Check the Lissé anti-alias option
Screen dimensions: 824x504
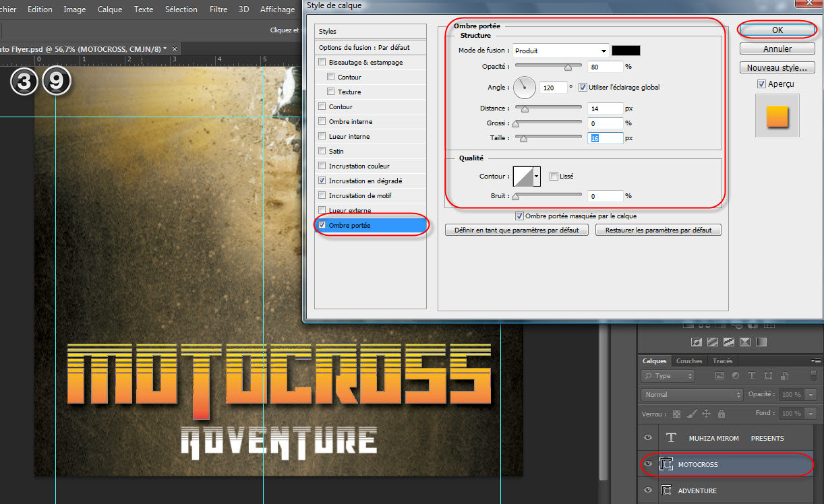[x=554, y=176]
